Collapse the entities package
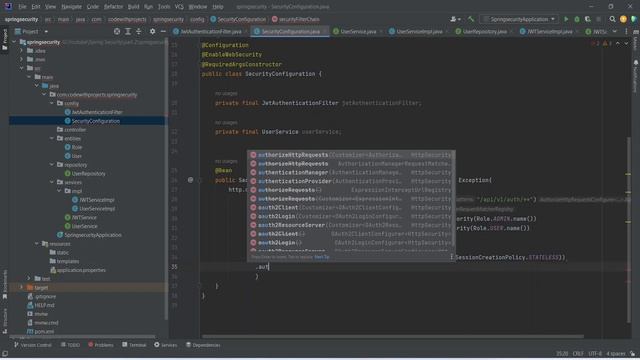640x360 pixels. click(52, 138)
